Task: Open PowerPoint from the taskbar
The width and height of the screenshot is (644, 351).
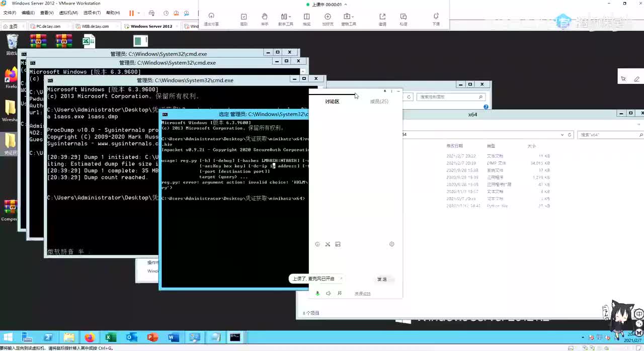Action: 152,337
